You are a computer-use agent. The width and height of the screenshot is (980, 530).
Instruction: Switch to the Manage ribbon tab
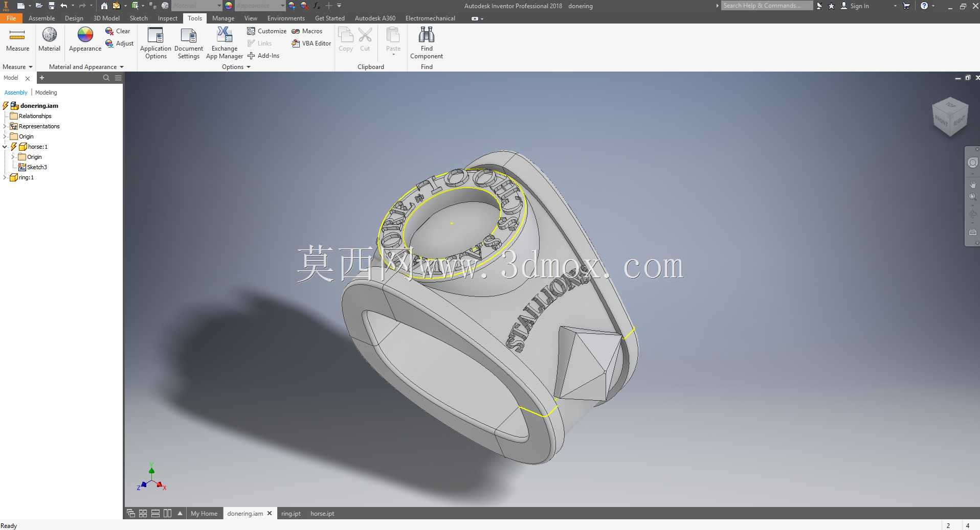point(223,18)
